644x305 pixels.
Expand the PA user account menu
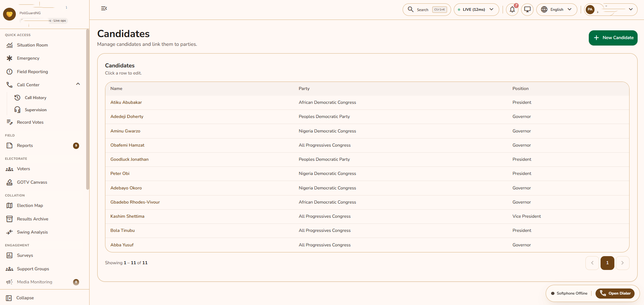(610, 9)
